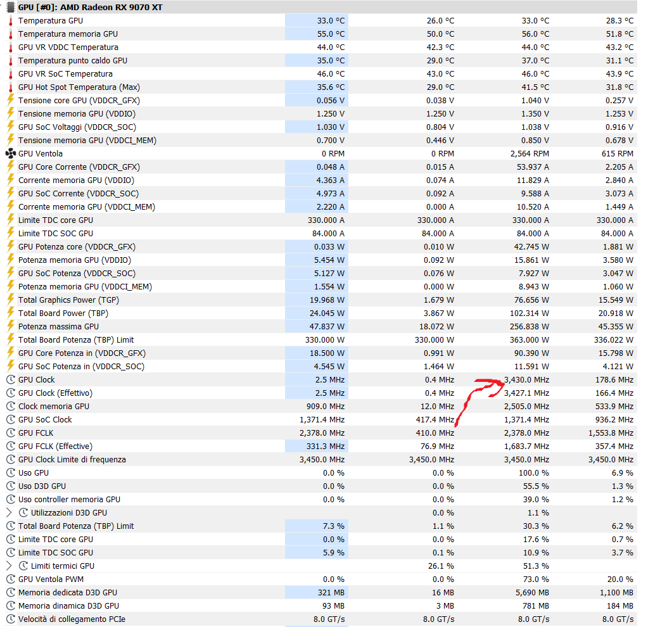Click the 2,564 RPM maximum fan value
This screenshot has height=627, width=672.
coord(529,153)
